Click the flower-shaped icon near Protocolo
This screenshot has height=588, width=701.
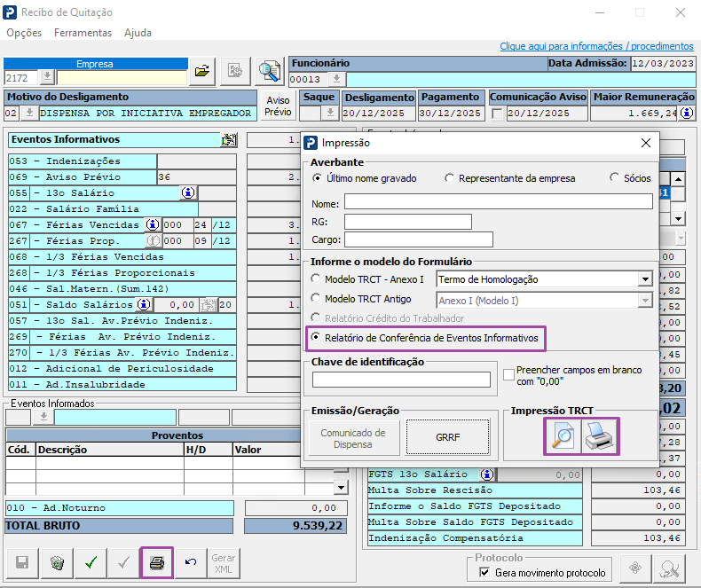(x=634, y=568)
